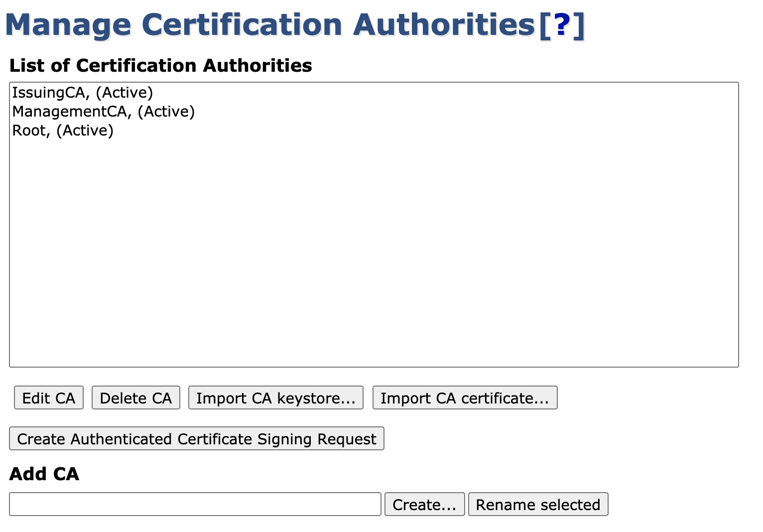Screen dimensions: 763x532
Task: Click the Edit CA button
Action: click(x=49, y=398)
